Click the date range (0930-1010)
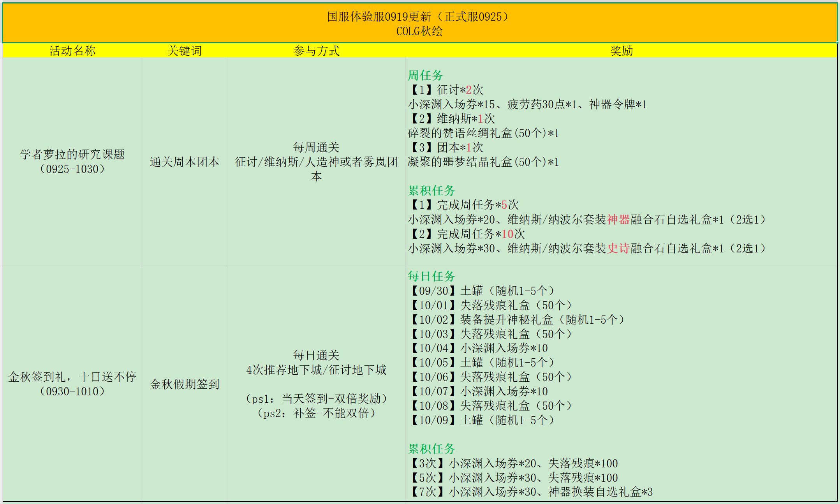Viewport: 840px width, 504px height. (72, 391)
